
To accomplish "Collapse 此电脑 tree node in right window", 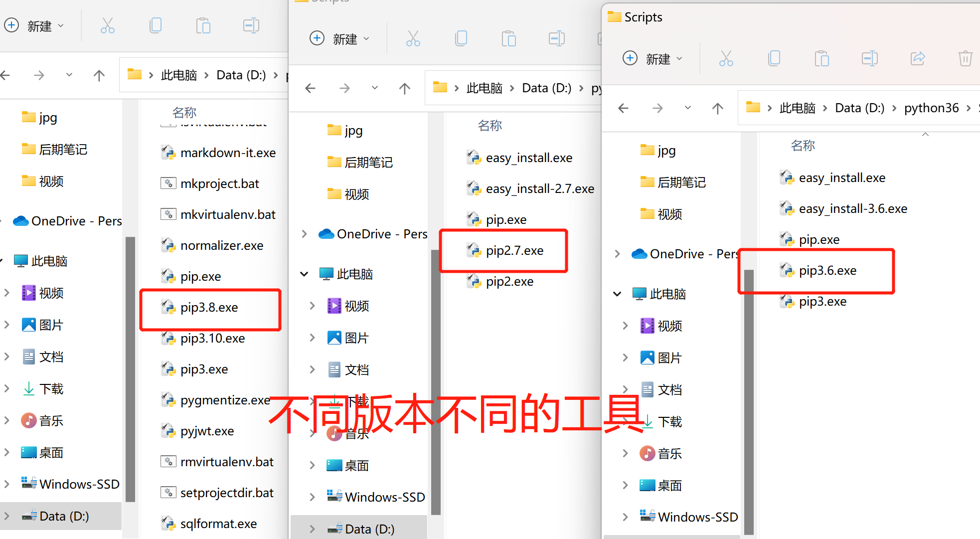I will [x=617, y=294].
